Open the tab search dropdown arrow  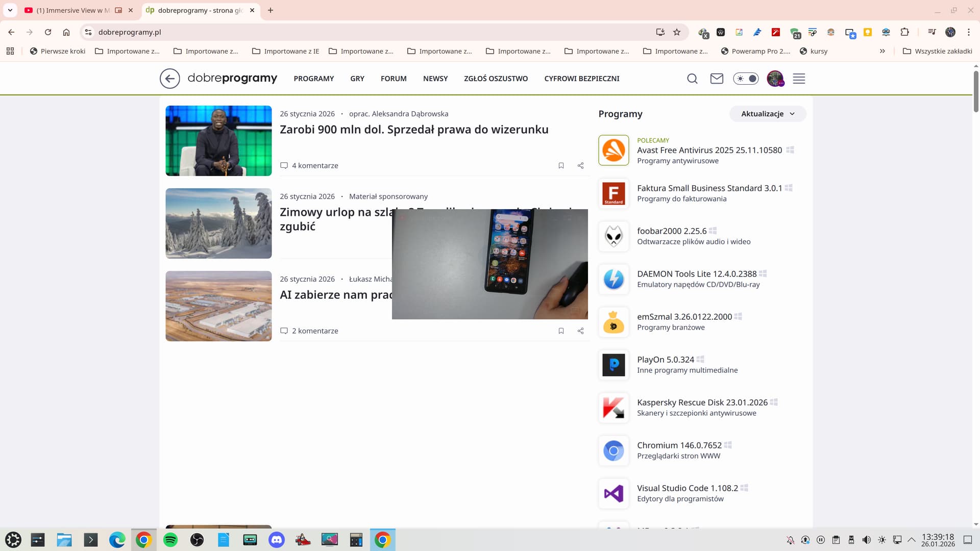(10, 10)
